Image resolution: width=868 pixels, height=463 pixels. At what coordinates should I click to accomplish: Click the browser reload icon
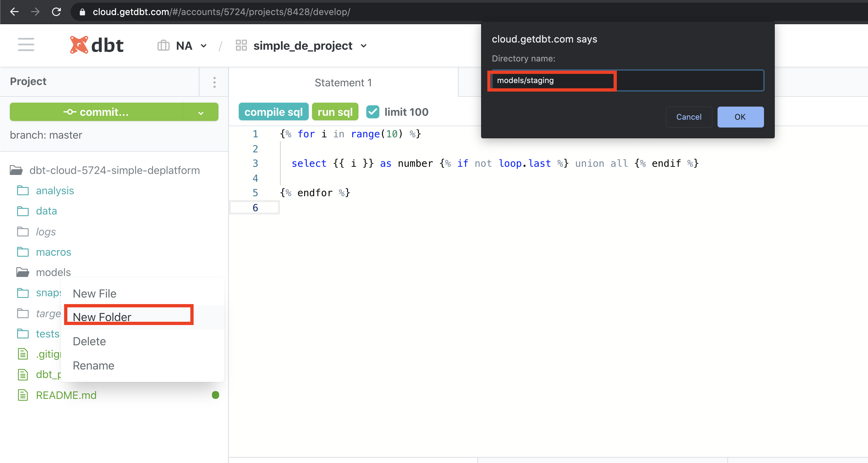(x=56, y=12)
